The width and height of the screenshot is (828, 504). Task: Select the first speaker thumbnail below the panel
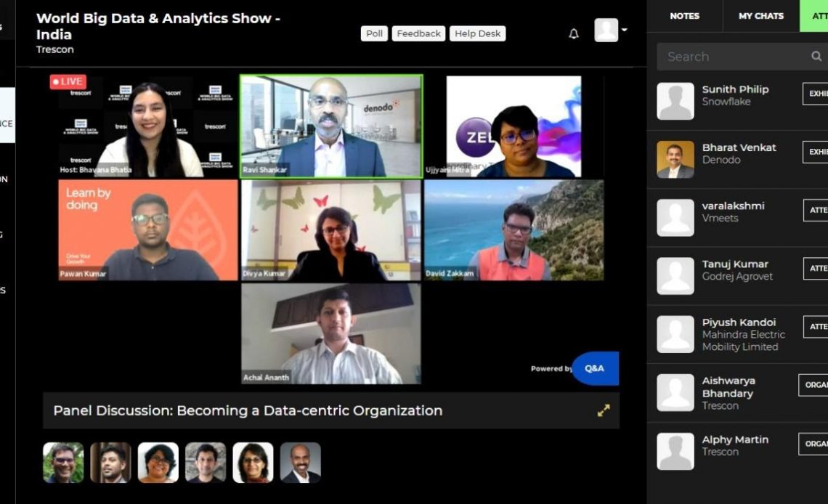63,463
